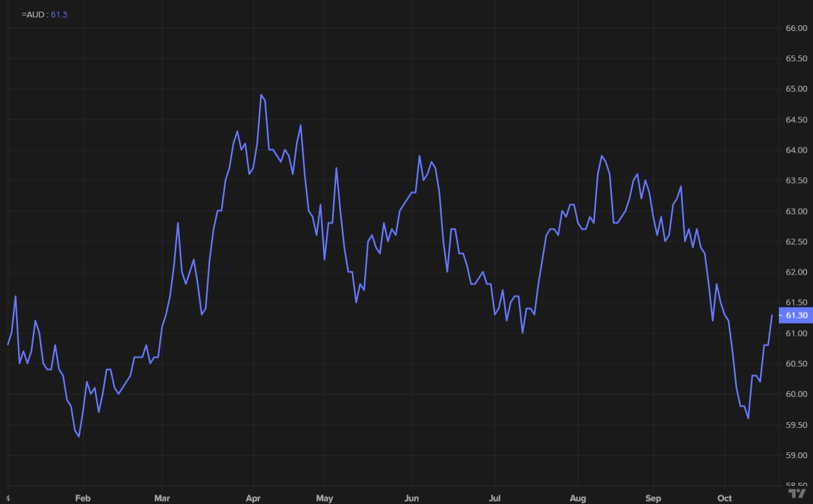Click the Apr label on time axis

click(253, 498)
